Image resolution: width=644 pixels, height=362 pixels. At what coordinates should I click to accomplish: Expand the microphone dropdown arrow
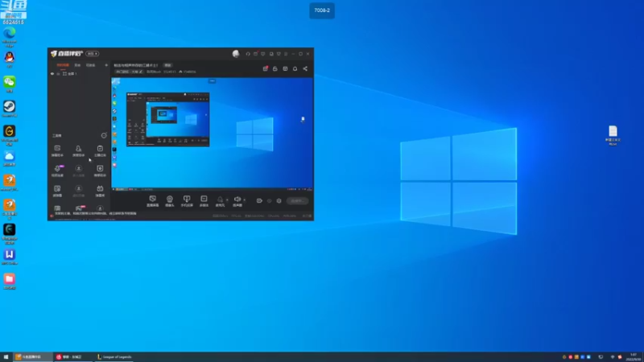click(227, 200)
